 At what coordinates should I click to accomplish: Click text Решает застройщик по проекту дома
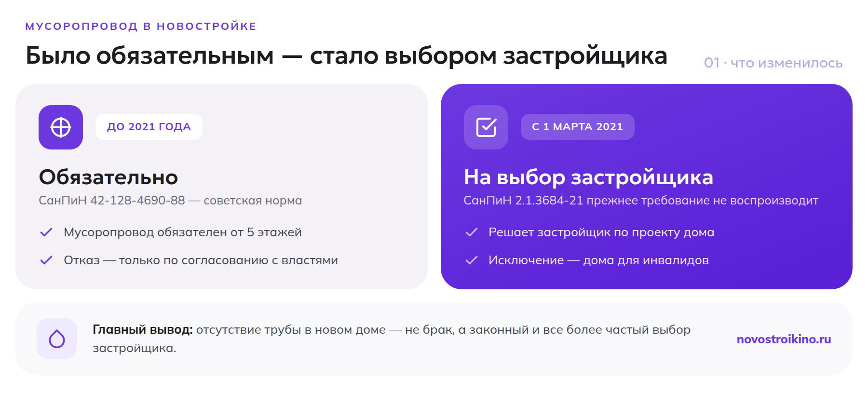coord(601,232)
